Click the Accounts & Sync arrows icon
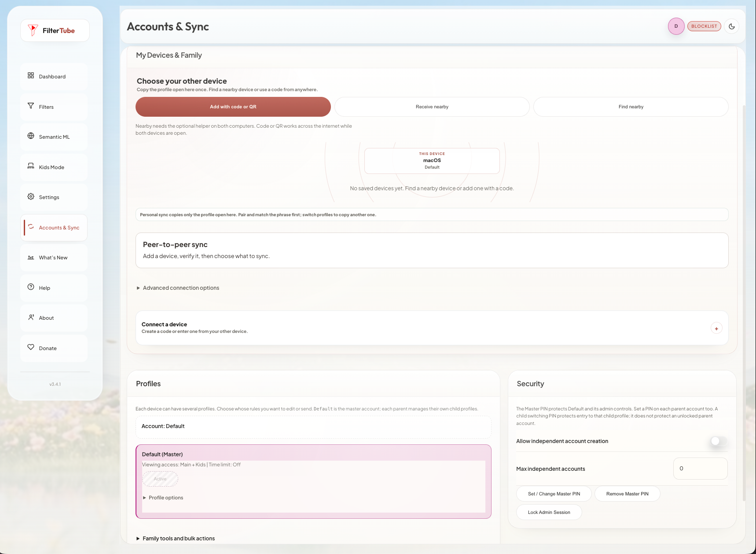Image resolution: width=756 pixels, height=554 pixels. click(x=31, y=227)
